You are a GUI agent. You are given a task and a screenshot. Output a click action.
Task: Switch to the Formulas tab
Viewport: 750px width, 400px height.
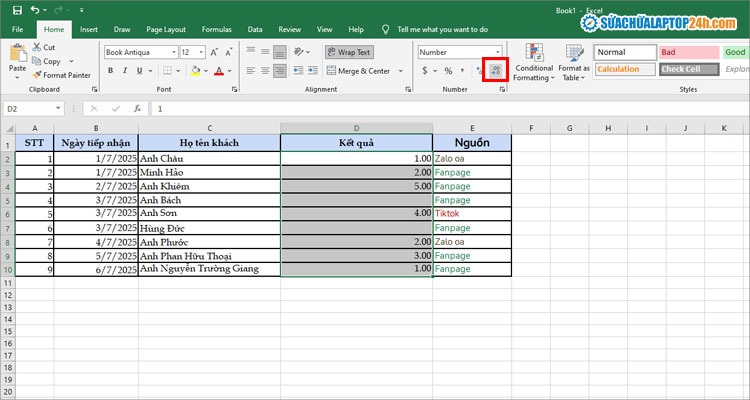pyautogui.click(x=216, y=29)
